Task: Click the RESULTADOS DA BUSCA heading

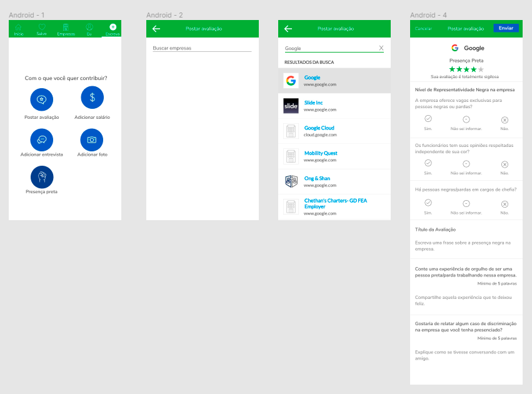Action: coord(309,62)
